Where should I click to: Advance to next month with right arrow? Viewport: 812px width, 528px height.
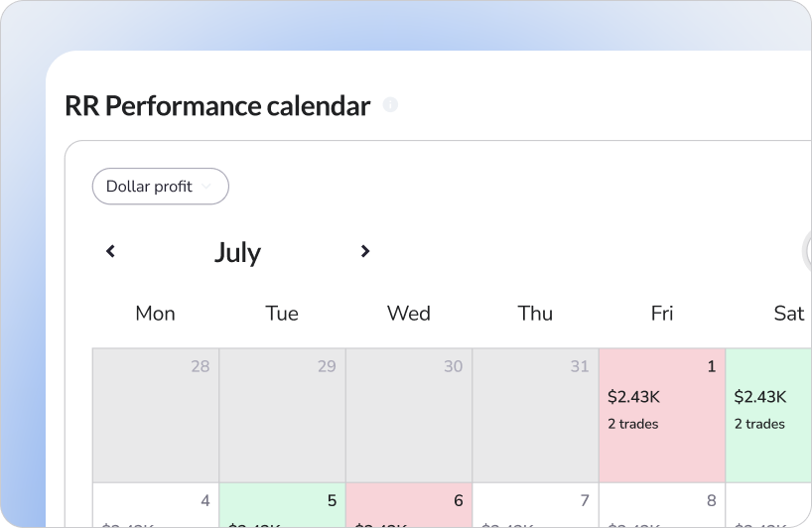click(x=365, y=251)
